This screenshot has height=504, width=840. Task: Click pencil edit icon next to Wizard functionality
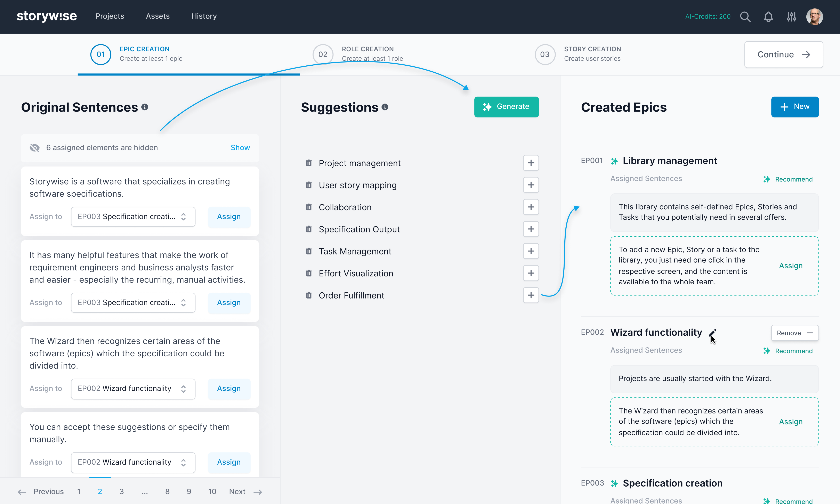(712, 333)
